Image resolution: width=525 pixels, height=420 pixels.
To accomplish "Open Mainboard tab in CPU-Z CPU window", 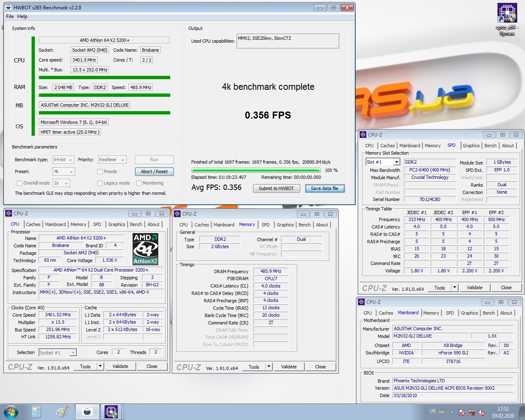I will click(x=55, y=224).
